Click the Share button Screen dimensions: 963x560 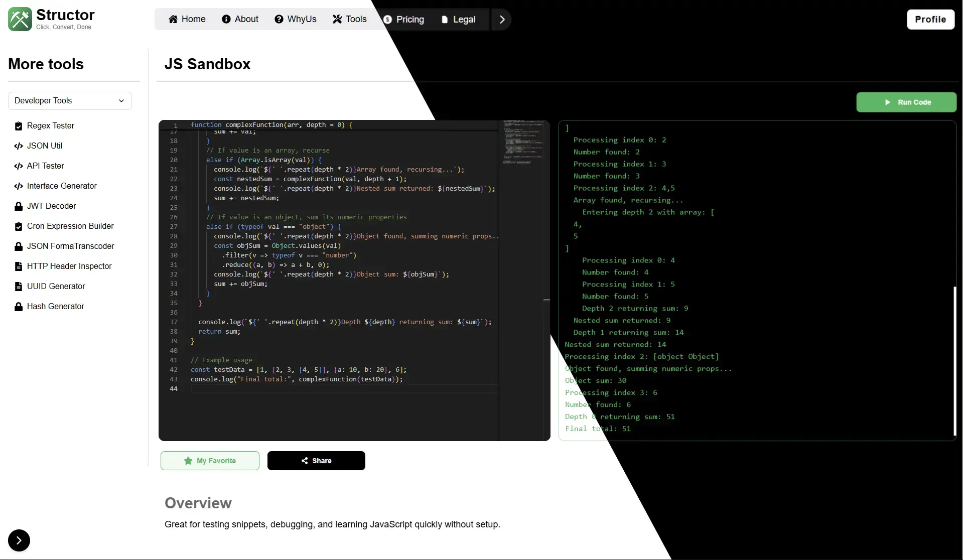point(316,461)
